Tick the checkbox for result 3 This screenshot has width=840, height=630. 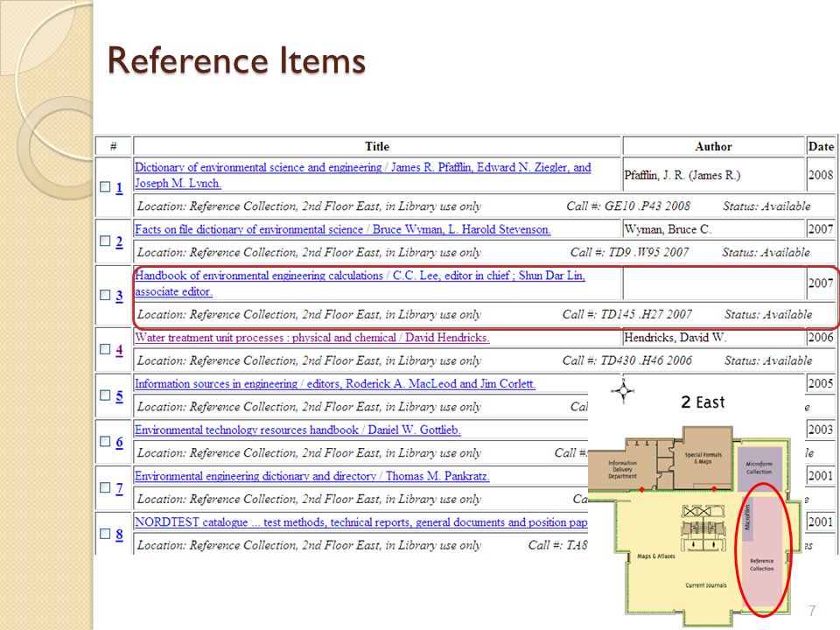pyautogui.click(x=106, y=295)
